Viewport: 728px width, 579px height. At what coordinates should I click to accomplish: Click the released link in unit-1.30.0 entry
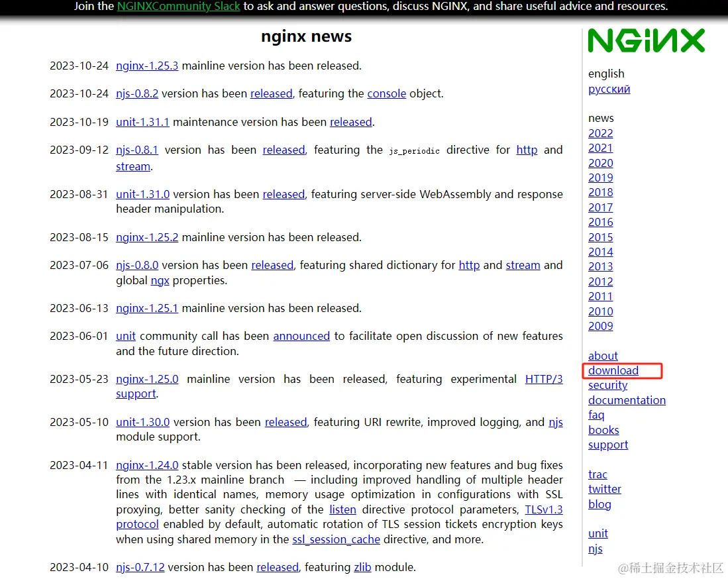click(x=286, y=422)
